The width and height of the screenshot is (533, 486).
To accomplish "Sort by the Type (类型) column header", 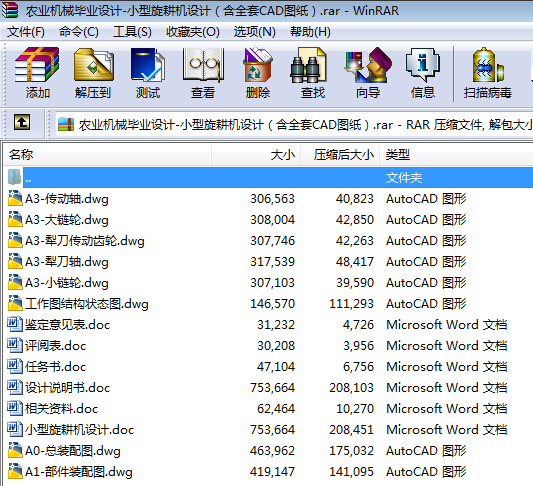I will point(456,155).
